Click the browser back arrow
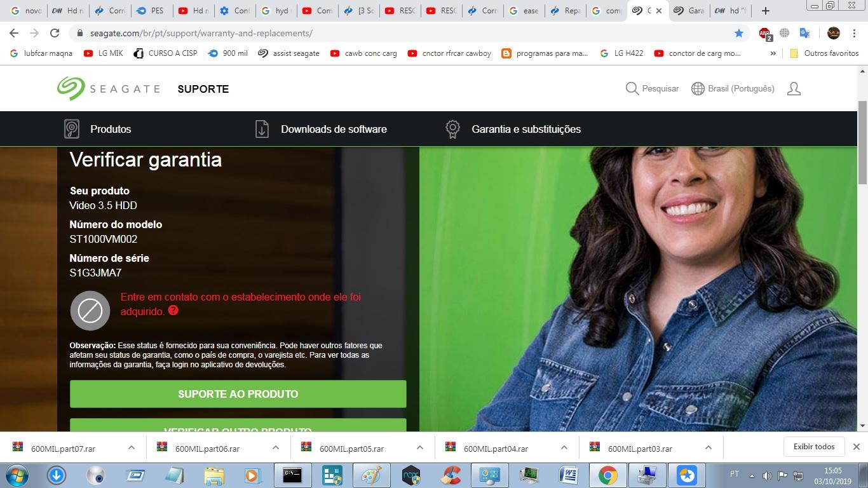The width and height of the screenshot is (868, 488). tap(14, 33)
